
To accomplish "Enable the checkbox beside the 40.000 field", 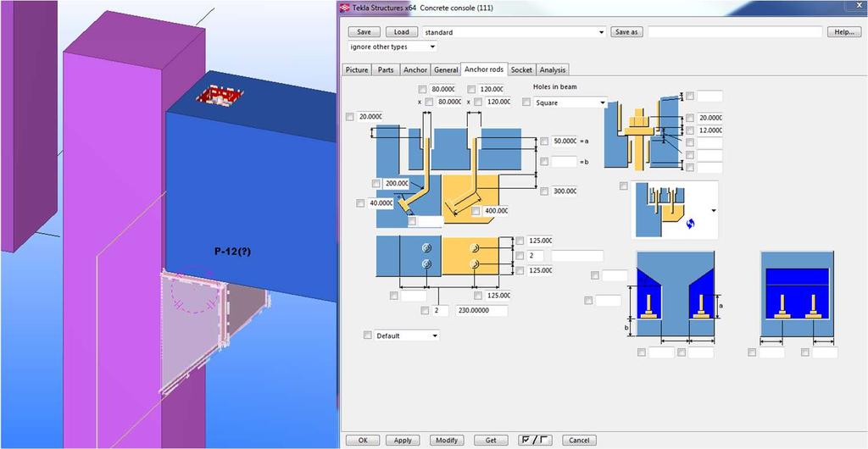I will pyautogui.click(x=360, y=203).
